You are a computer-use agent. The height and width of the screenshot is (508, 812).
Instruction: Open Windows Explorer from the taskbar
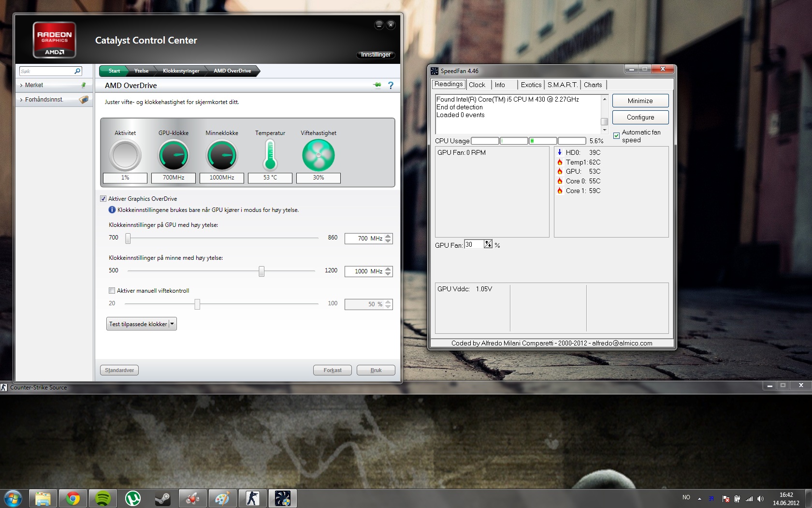click(43, 498)
